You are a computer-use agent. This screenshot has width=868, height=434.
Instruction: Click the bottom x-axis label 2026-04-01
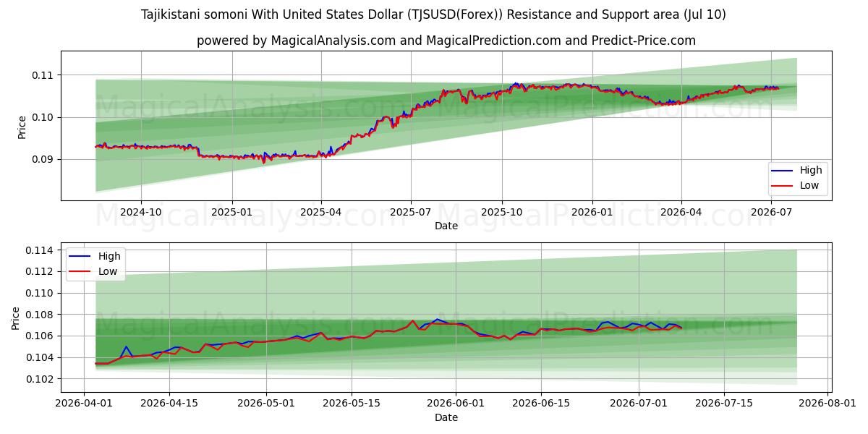(85, 404)
